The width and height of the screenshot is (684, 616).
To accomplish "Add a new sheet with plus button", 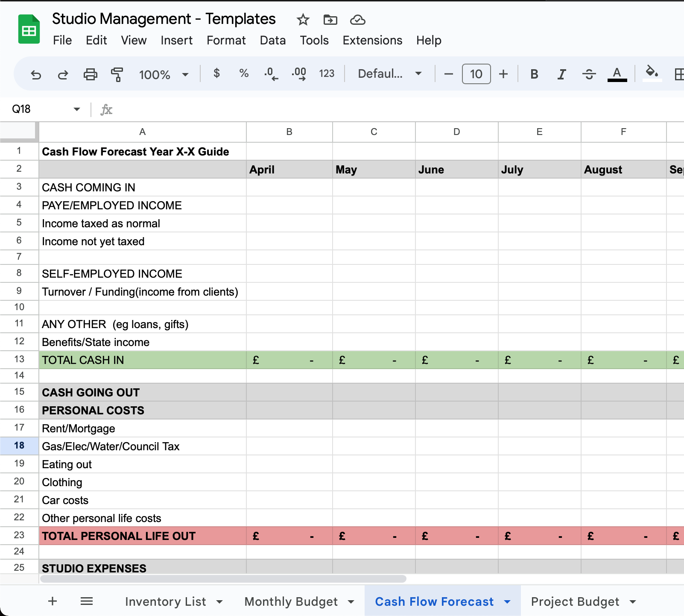I will (53, 601).
